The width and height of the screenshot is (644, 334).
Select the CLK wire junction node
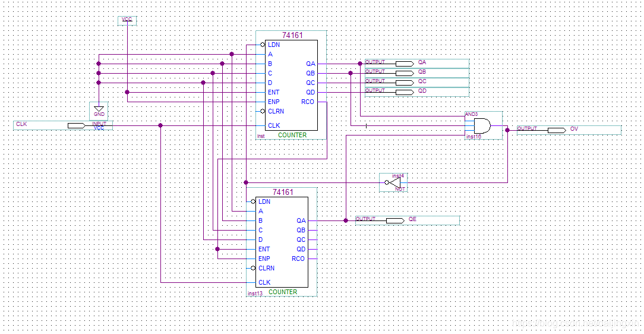point(160,125)
